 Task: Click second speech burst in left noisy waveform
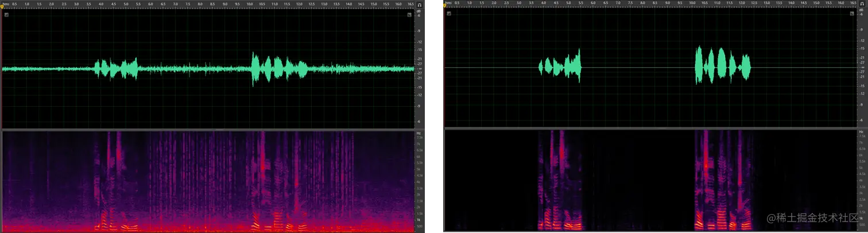pos(280,69)
